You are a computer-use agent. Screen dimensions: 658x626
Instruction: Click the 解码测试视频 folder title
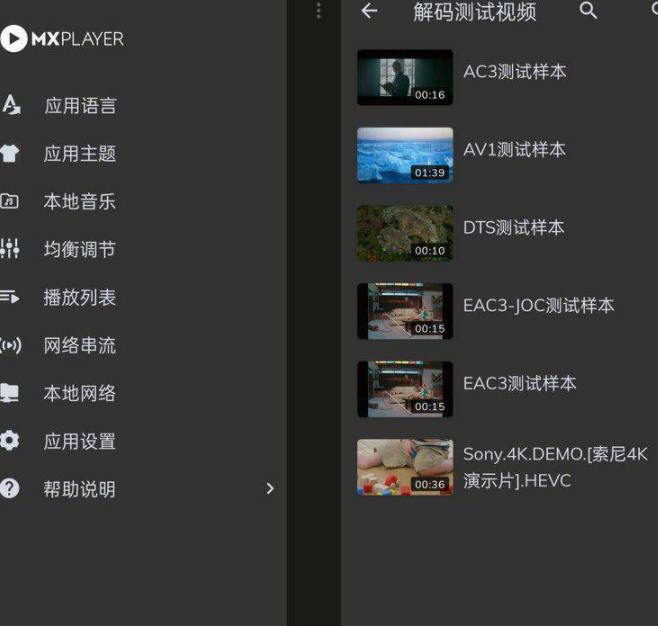pos(475,12)
